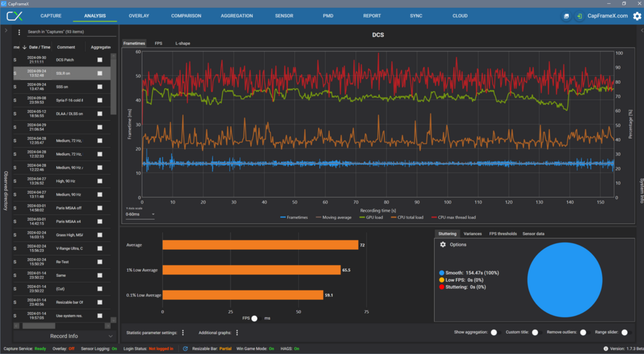Open statistic parameter settings menu
This screenshot has height=354, width=644.
point(183,333)
